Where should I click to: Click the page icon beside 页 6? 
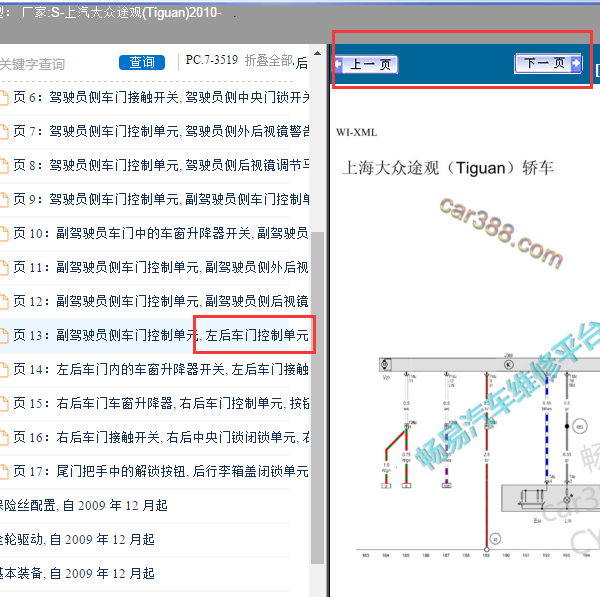pos(3,98)
